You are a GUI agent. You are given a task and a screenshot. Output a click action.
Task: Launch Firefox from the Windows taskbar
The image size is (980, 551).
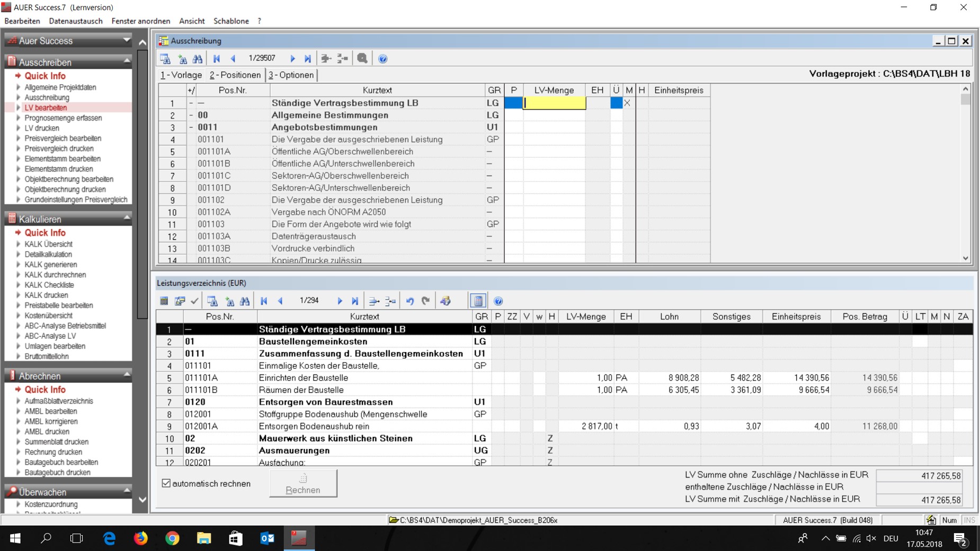141,538
